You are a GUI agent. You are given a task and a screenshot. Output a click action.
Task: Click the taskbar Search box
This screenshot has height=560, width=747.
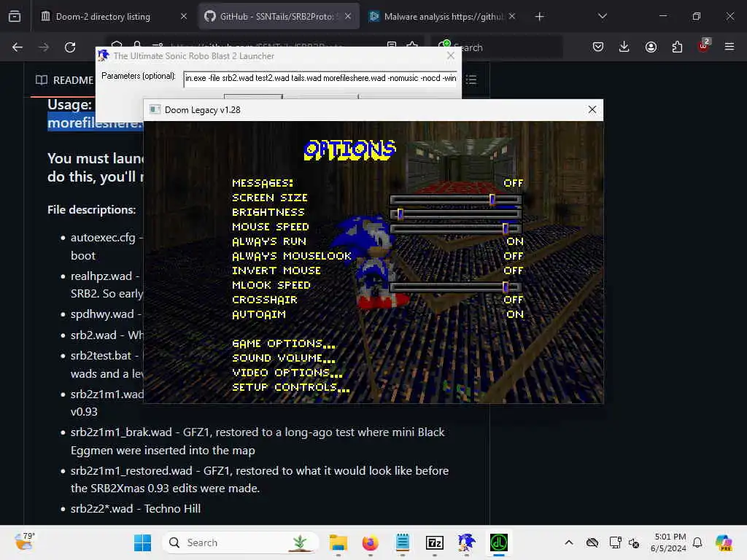(x=241, y=542)
